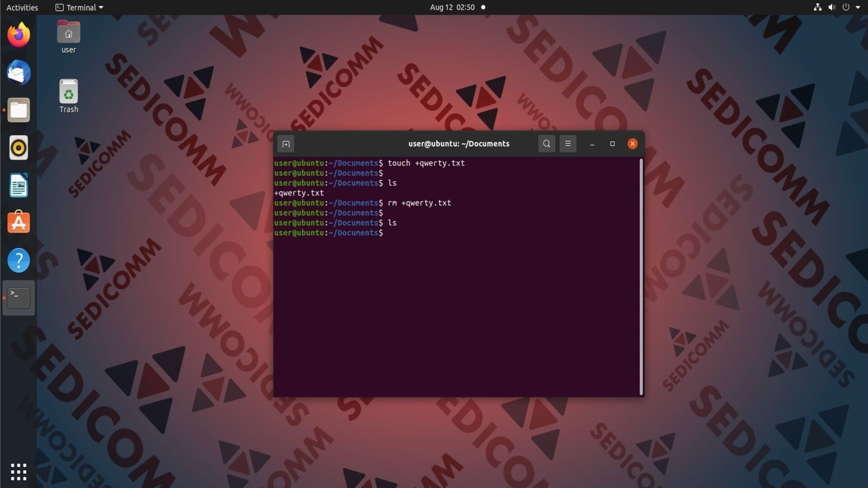Open Ubuntu Software store
868x488 pixels.
19,223
